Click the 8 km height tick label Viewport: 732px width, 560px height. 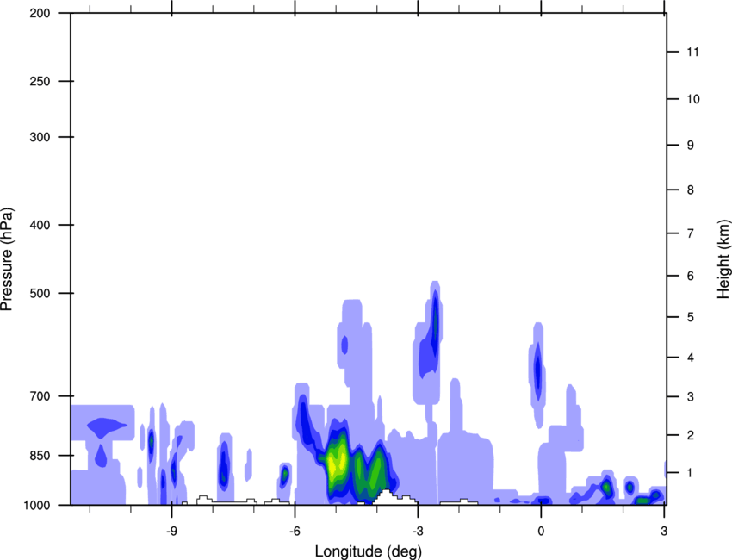coord(691,190)
